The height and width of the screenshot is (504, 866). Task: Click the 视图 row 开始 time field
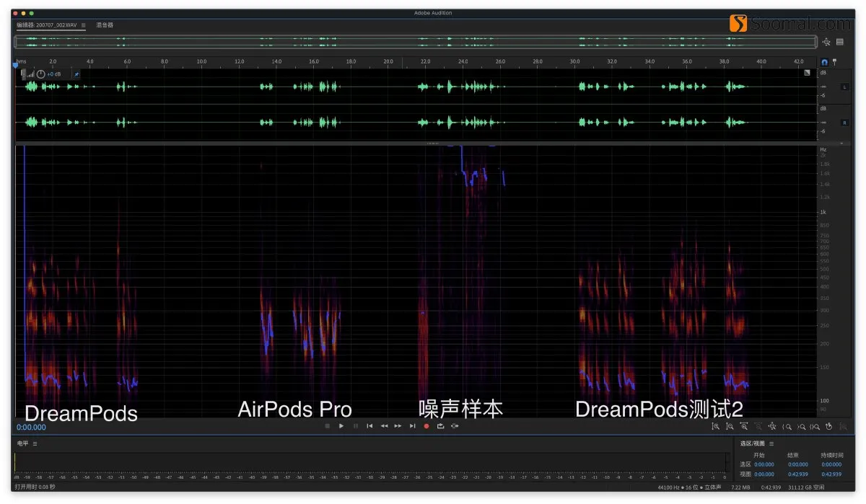[764, 474]
